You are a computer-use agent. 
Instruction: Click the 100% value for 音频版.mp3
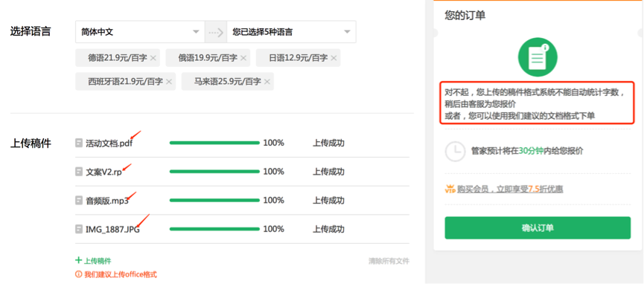coord(273,201)
